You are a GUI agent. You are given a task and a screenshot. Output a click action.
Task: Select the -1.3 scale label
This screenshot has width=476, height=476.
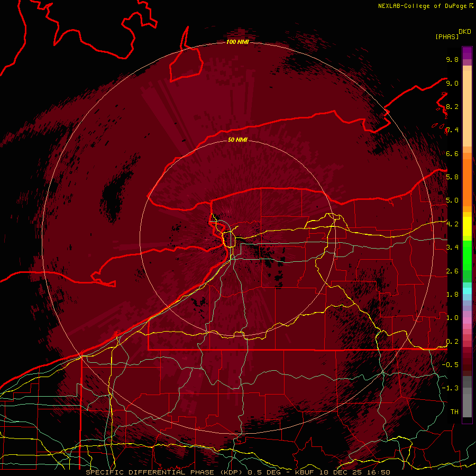click(x=450, y=388)
